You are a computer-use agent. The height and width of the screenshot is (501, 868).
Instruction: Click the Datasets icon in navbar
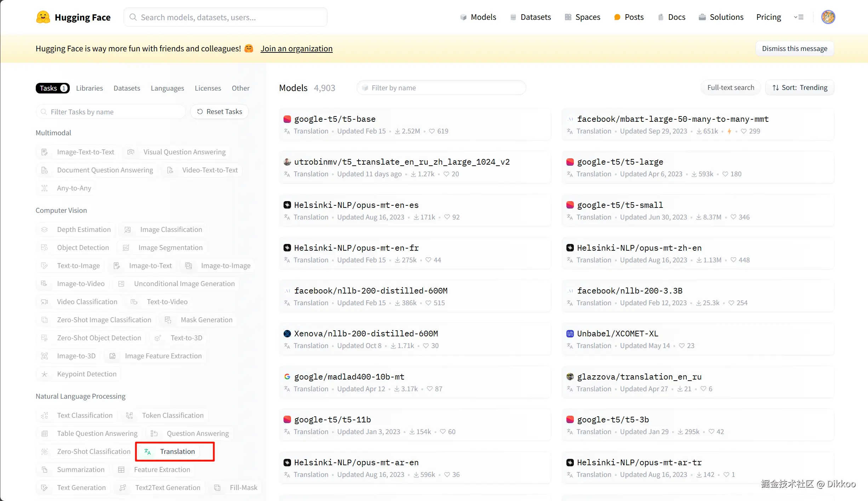pyautogui.click(x=513, y=17)
